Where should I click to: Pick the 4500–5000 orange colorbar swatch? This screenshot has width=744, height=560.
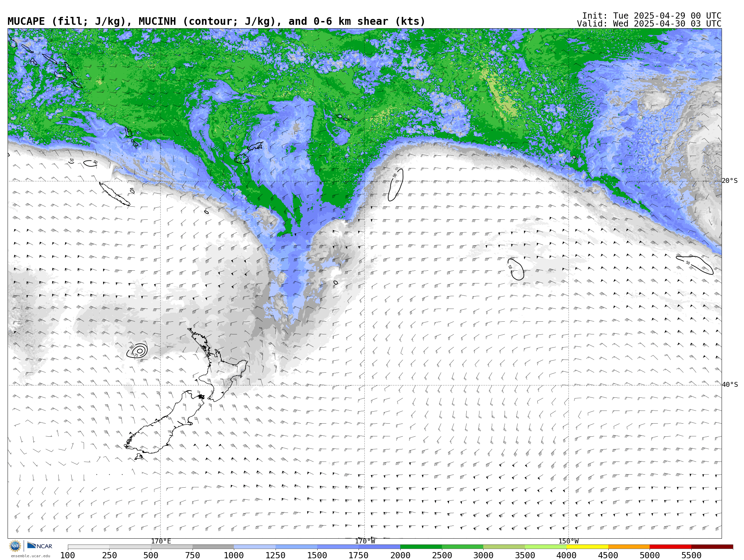pos(629,547)
